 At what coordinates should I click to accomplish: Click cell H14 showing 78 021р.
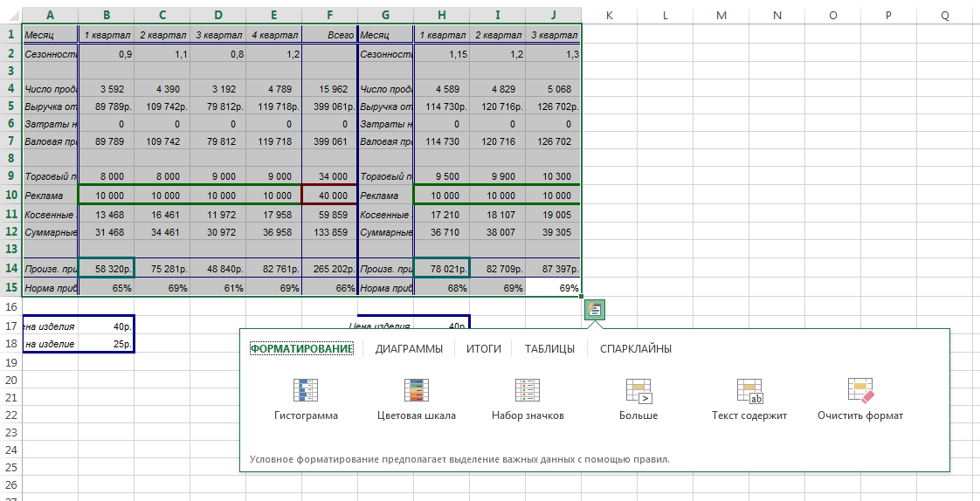442,268
